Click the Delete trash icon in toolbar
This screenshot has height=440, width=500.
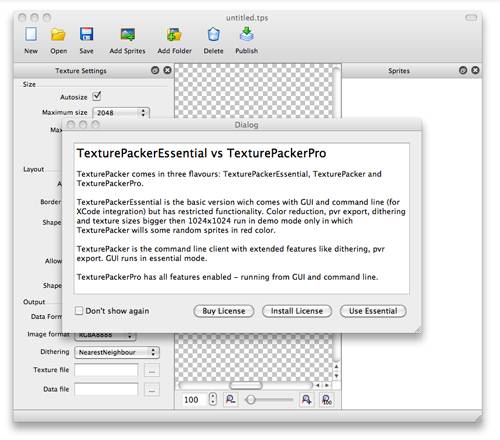pyautogui.click(x=214, y=34)
